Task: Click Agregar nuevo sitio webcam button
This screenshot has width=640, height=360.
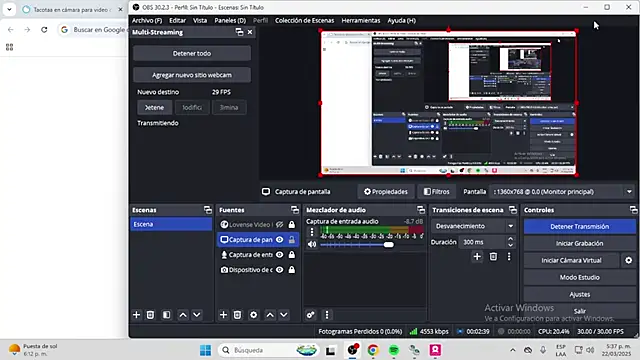Action: pyautogui.click(x=192, y=75)
